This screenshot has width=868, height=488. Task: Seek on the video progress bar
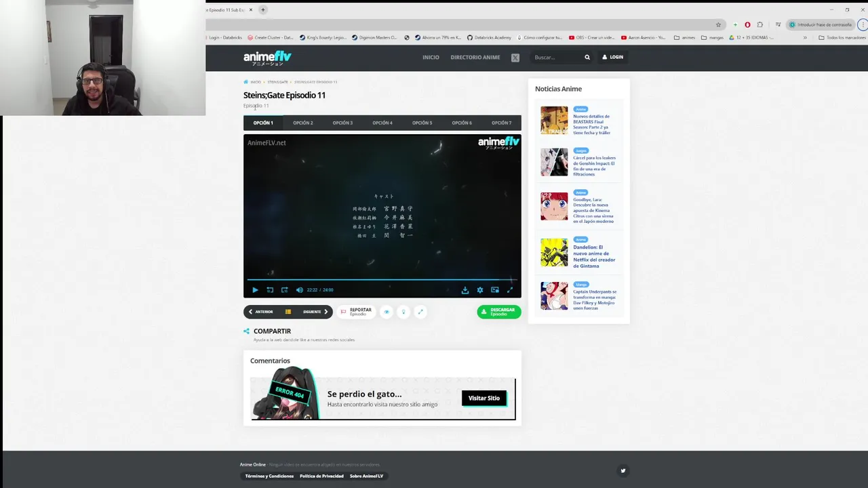click(x=382, y=279)
